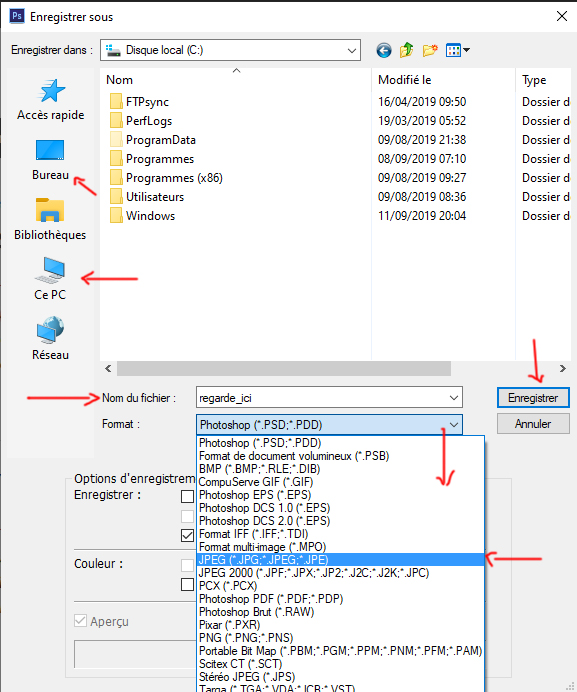This screenshot has width=577, height=692.
Task: Click the horizontal scrollbar right arrow
Action: click(x=562, y=369)
